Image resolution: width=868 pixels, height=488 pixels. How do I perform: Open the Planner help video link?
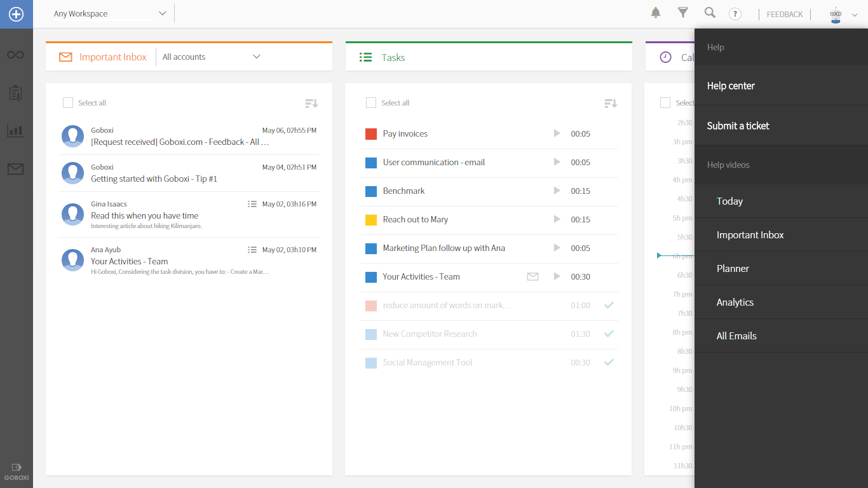pos(733,268)
